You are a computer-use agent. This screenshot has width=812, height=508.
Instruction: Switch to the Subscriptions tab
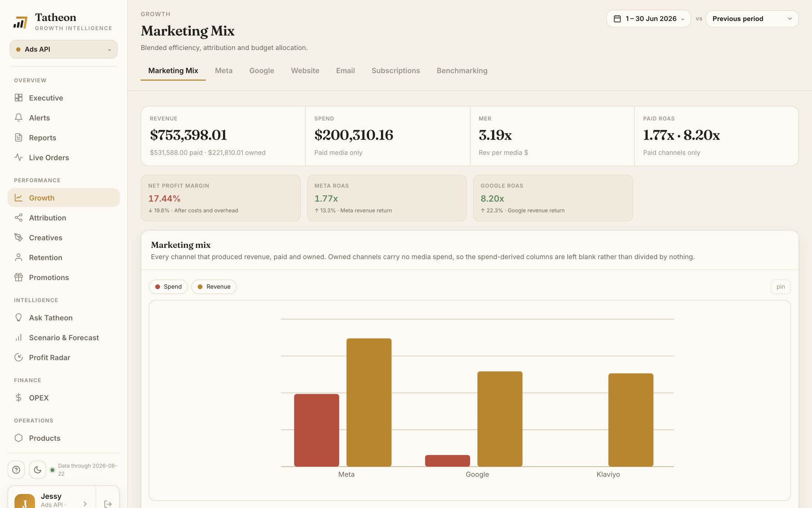click(395, 71)
